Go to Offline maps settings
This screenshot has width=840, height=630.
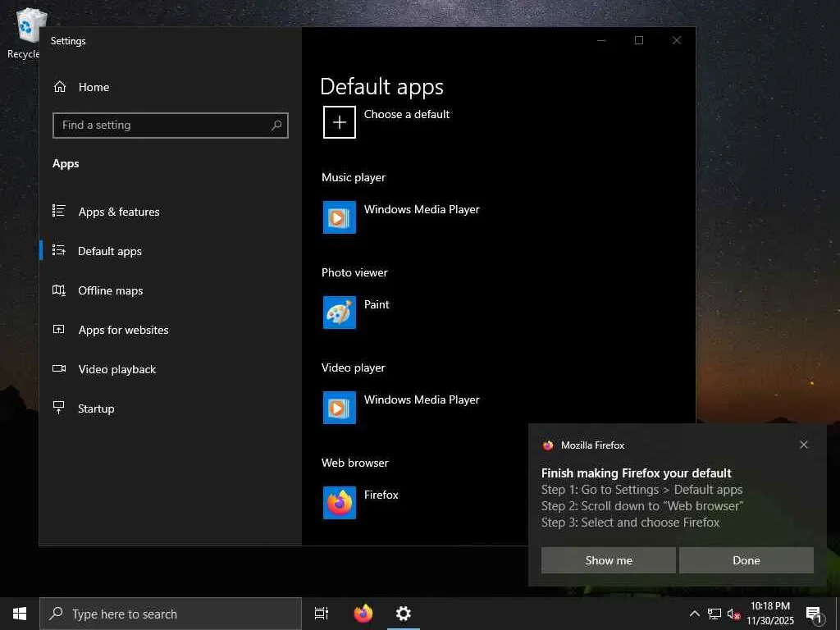pyautogui.click(x=111, y=290)
